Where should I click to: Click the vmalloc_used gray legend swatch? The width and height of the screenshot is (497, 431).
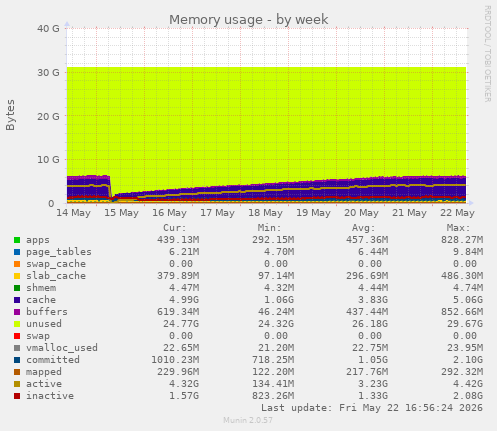pyautogui.click(x=17, y=348)
